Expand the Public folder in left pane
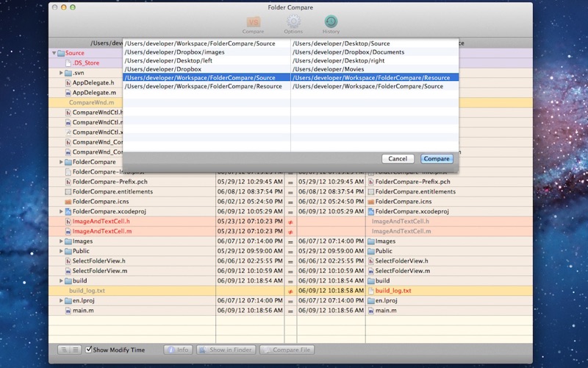 (x=61, y=251)
